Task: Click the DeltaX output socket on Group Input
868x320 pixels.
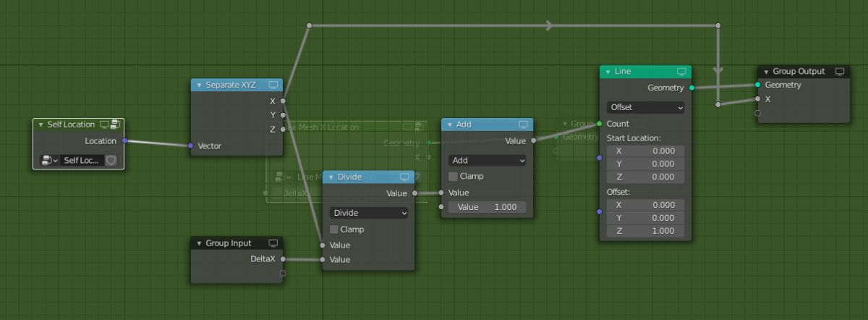Action: pyautogui.click(x=283, y=259)
